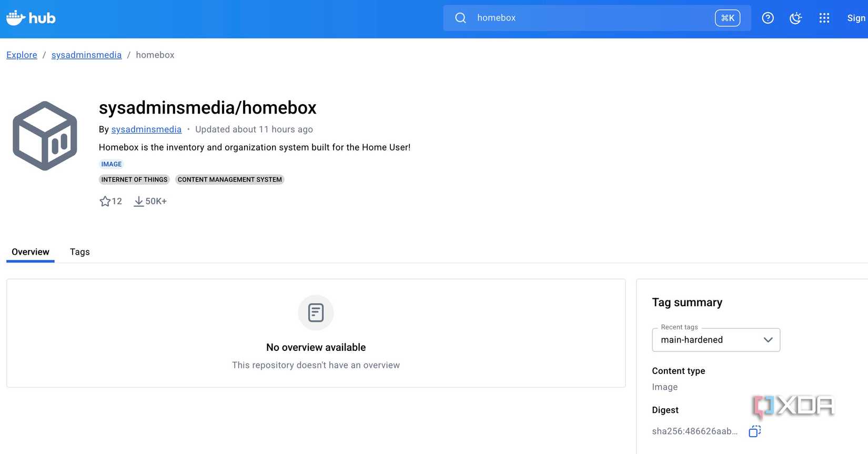
Task: Click the Tag summary heading
Action: (687, 302)
